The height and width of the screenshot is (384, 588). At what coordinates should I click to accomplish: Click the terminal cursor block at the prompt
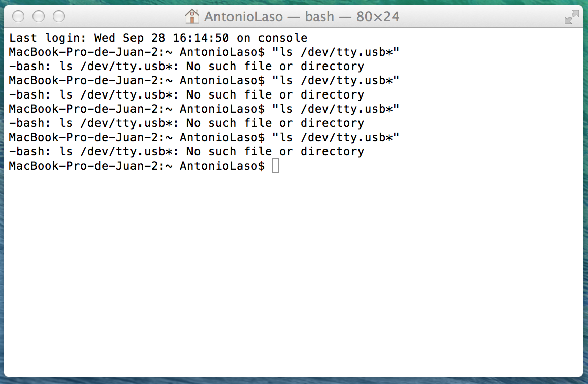pos(276,166)
